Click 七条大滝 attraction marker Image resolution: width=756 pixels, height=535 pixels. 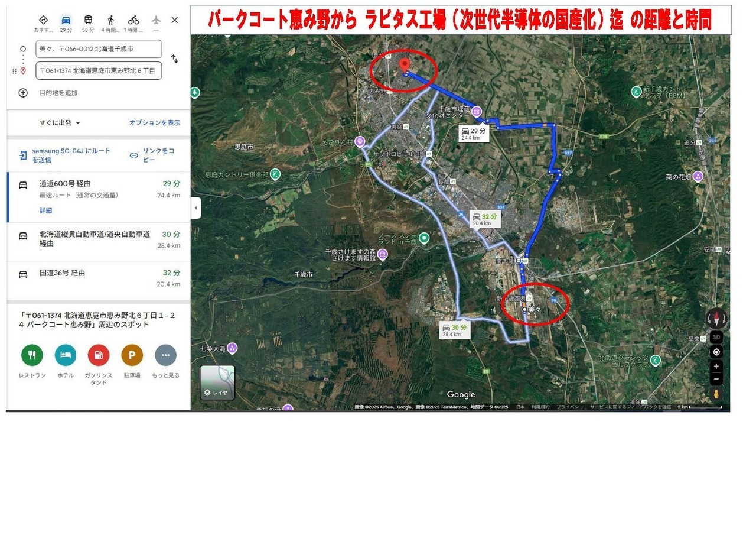[232, 348]
